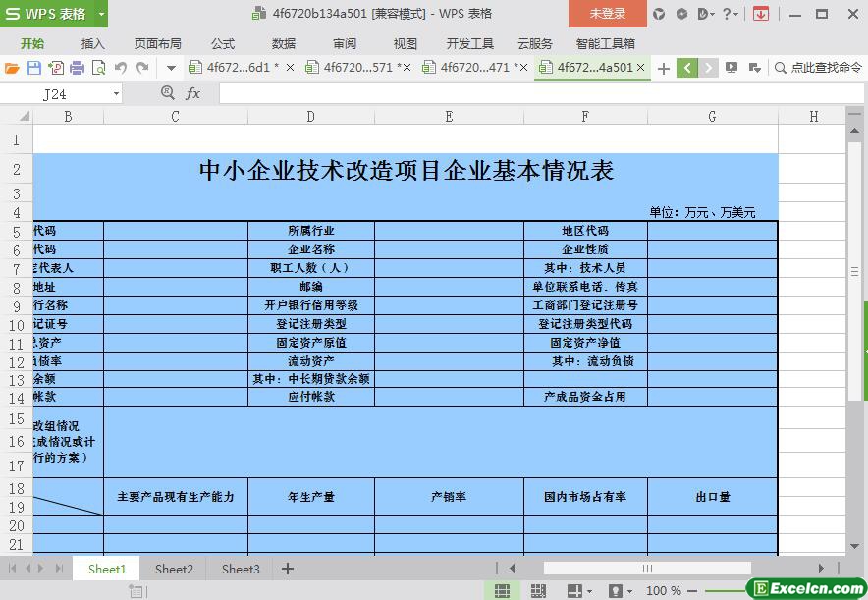
Task: Save workbook with the floppy disk icon
Action: point(33,68)
